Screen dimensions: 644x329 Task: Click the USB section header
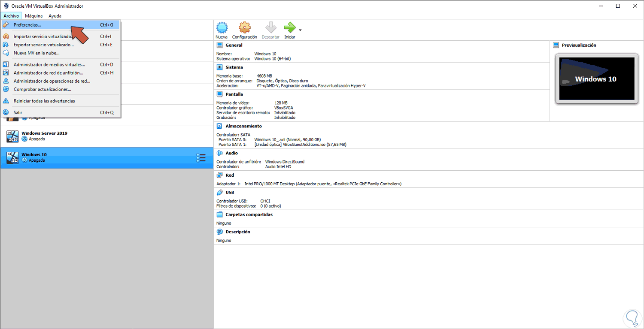pos(230,193)
